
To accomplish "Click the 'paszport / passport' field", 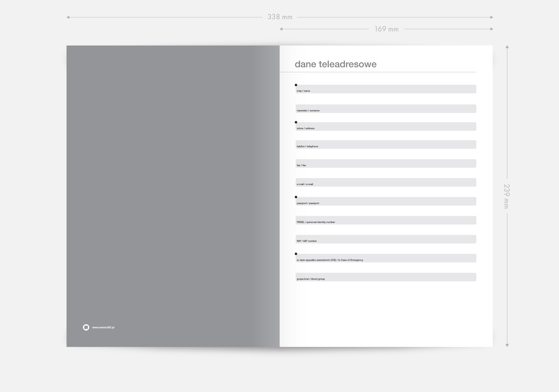I will pyautogui.click(x=386, y=201).
